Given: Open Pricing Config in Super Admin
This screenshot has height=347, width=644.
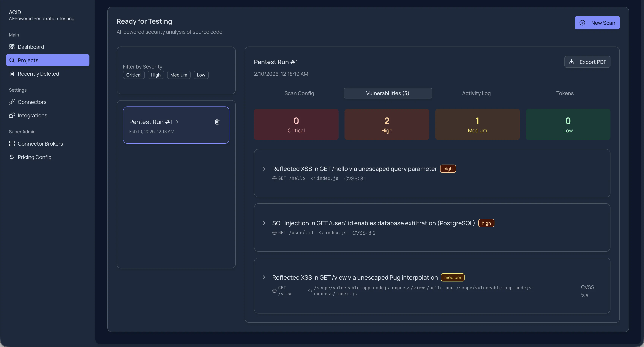Looking at the screenshot, I should point(48,157).
